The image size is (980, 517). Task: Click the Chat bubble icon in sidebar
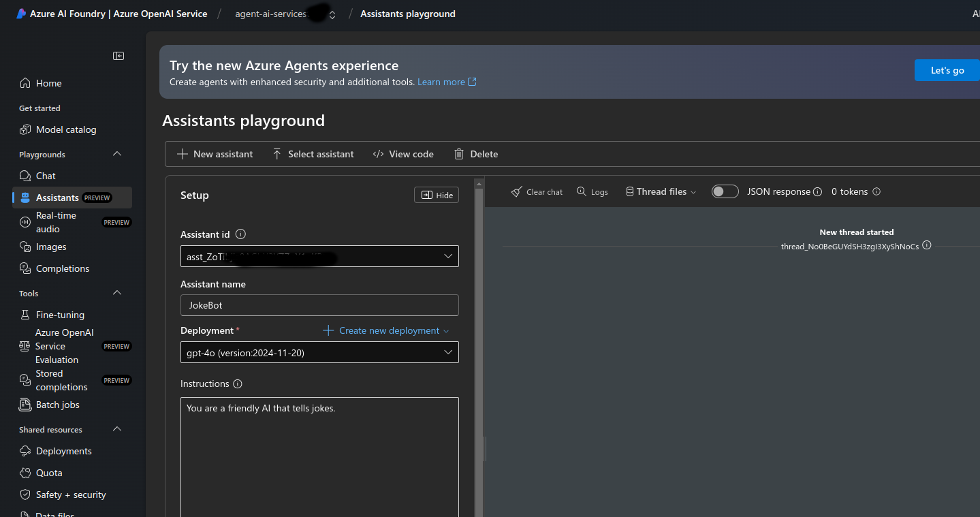pyautogui.click(x=25, y=176)
